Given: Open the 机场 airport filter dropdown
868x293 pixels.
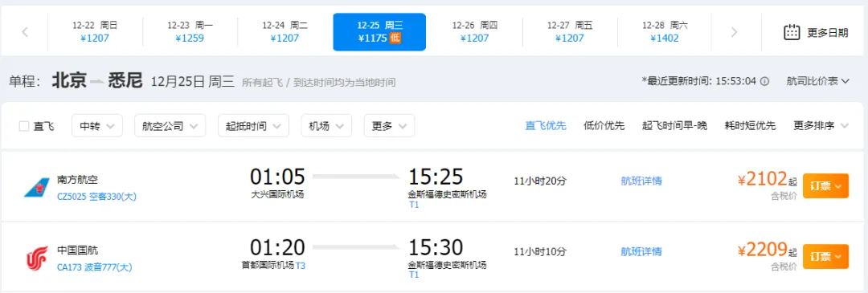Looking at the screenshot, I should point(326,125).
